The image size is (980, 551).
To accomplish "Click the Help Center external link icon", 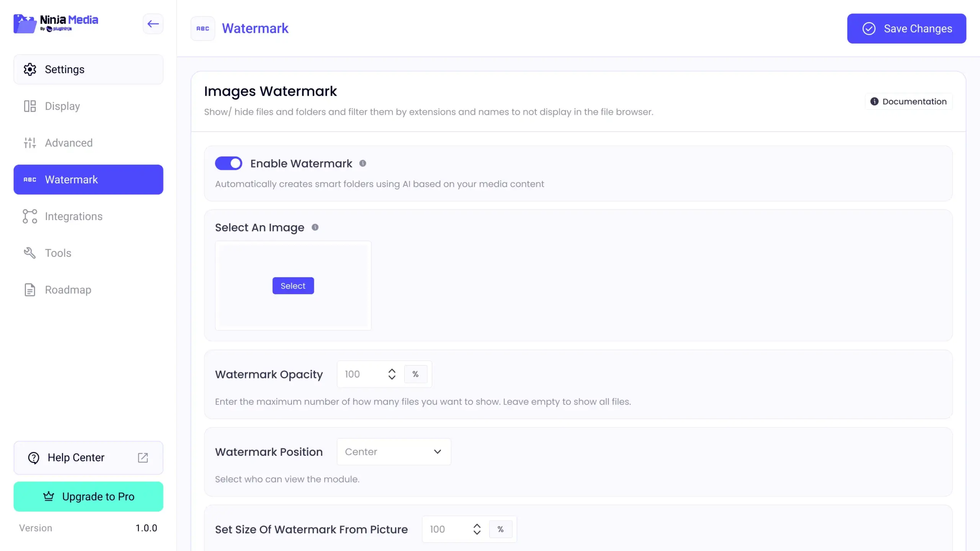I will [x=143, y=458].
